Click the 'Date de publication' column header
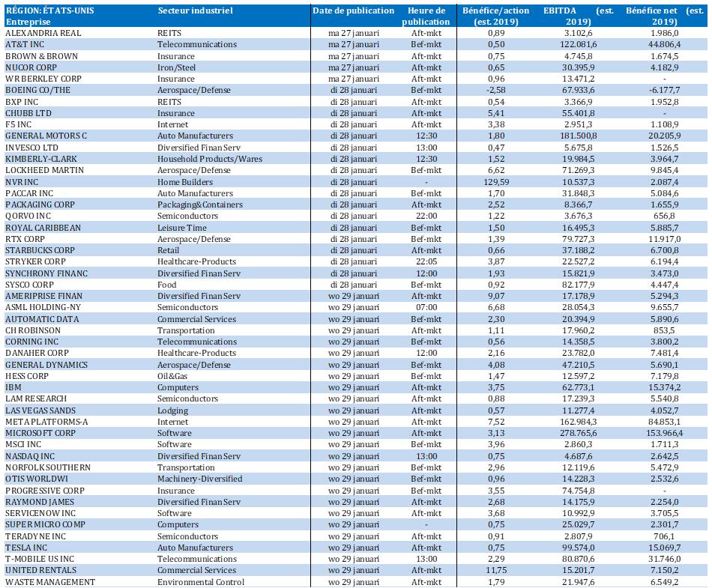 353,11
